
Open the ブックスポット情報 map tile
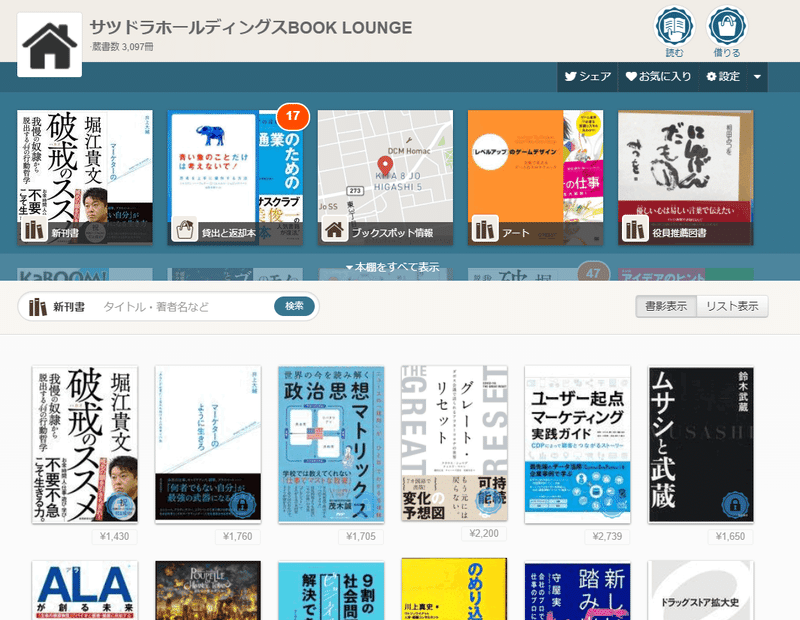(x=385, y=178)
